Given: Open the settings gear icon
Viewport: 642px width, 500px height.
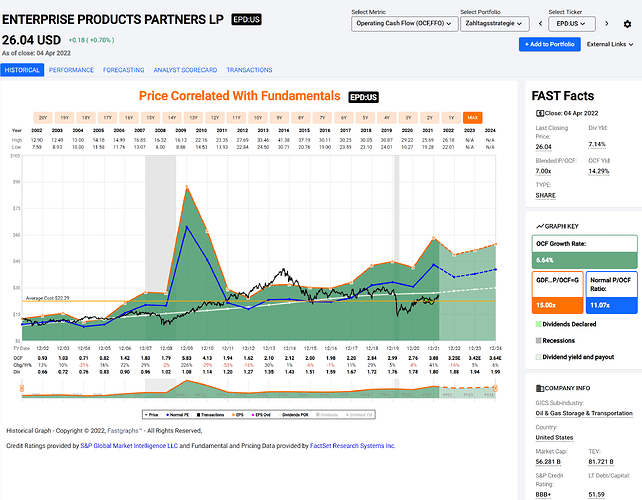Looking at the screenshot, I should coord(627,24).
